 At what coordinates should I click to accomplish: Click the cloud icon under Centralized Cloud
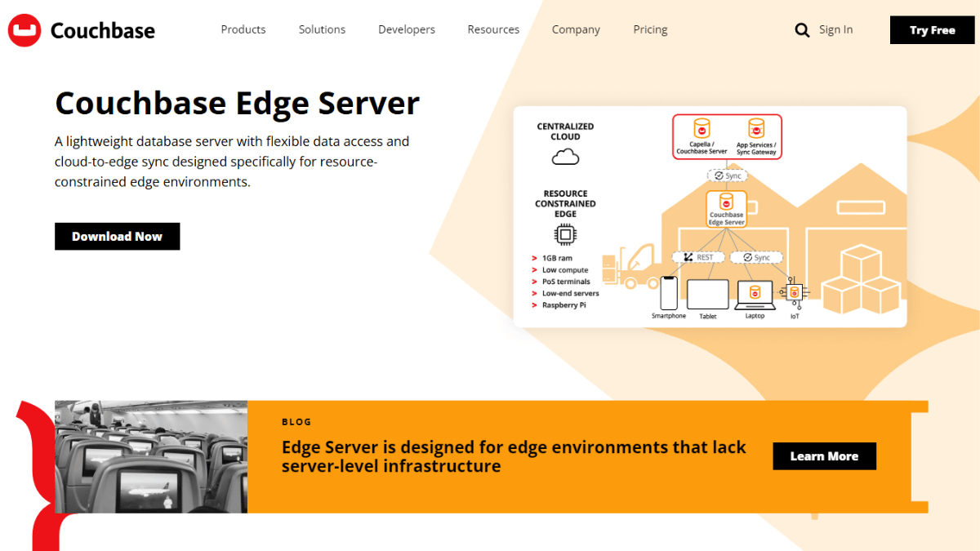click(x=565, y=157)
